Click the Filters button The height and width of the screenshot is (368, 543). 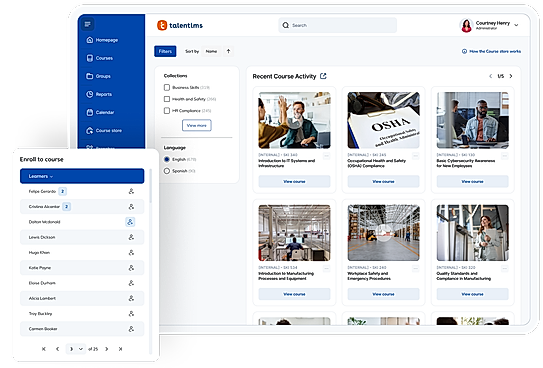pyautogui.click(x=165, y=51)
